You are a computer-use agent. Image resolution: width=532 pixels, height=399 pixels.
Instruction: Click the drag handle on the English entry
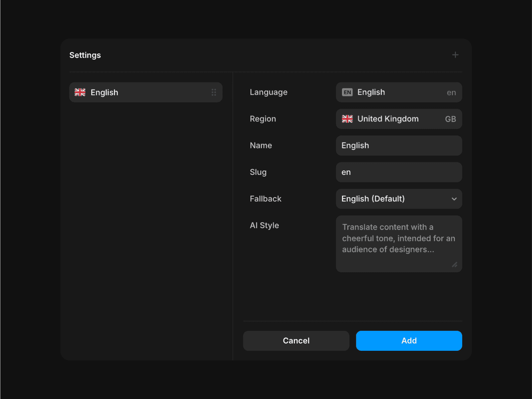214,92
